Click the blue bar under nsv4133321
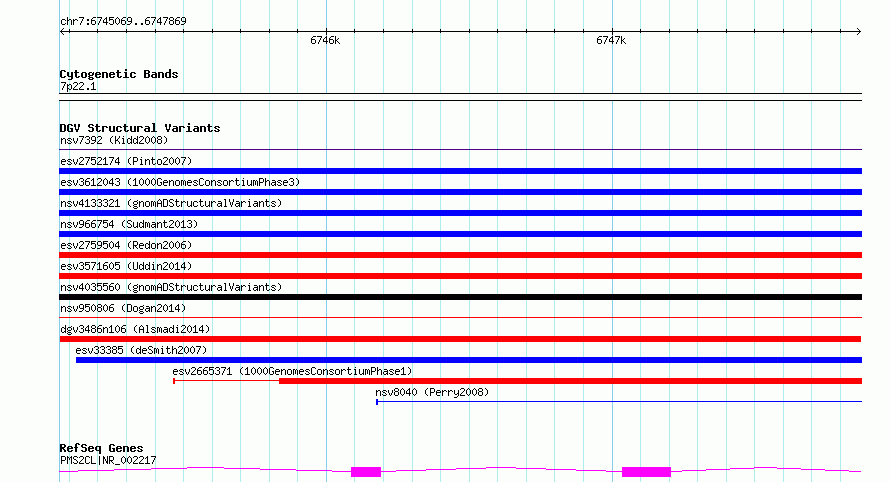 460,213
